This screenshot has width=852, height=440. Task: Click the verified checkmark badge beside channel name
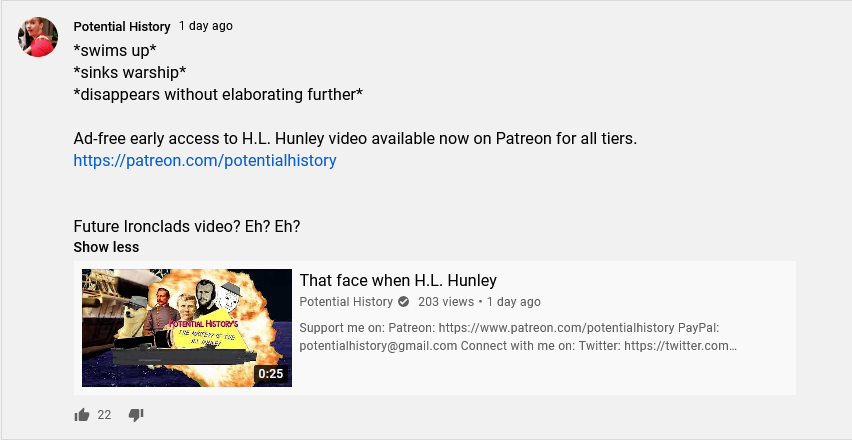(x=403, y=301)
